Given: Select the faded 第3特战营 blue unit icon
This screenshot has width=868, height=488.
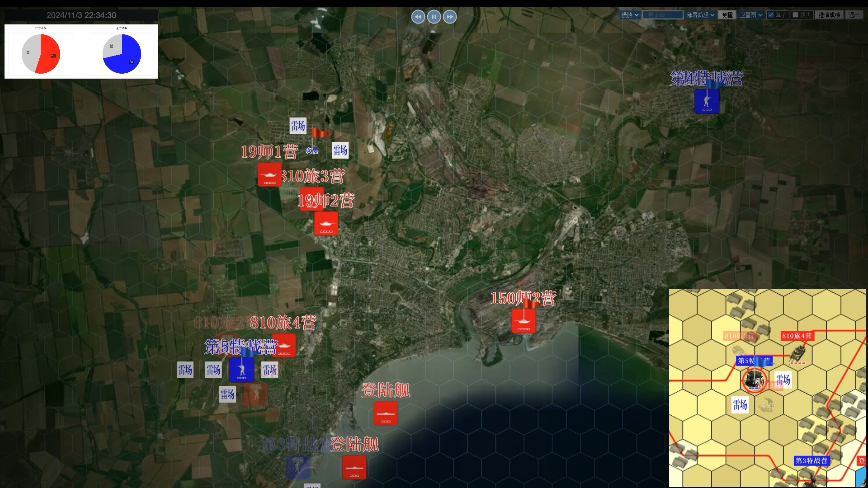Looking at the screenshot, I should pos(297,467).
